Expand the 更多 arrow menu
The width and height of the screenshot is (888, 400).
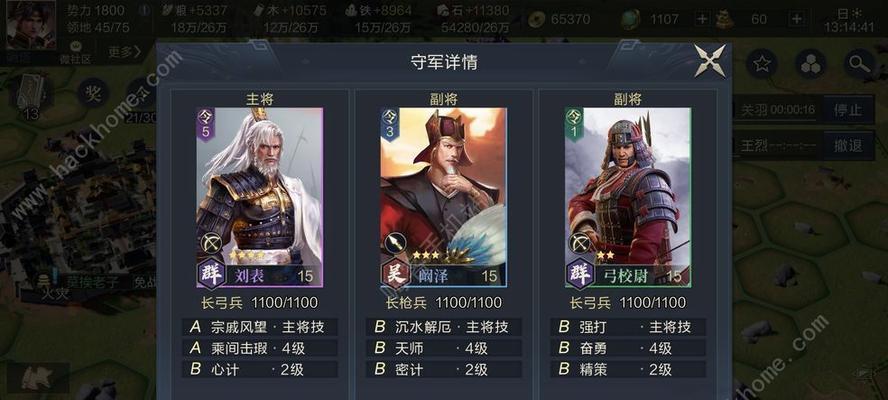pyautogui.click(x=125, y=52)
